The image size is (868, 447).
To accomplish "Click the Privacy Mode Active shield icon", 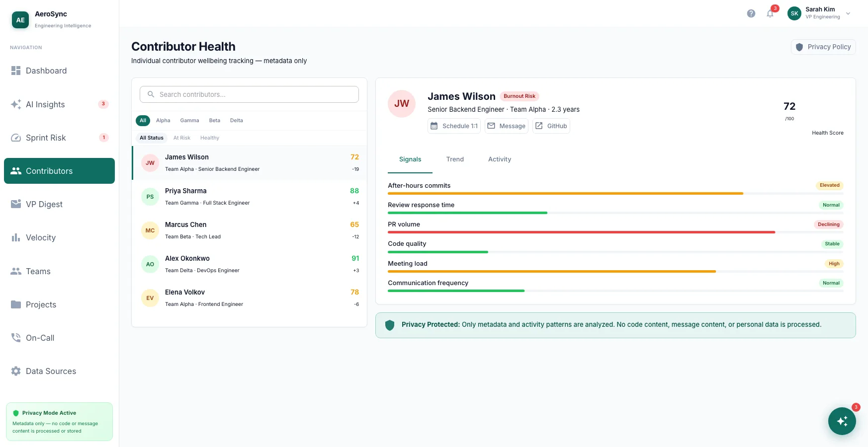I will pyautogui.click(x=16, y=413).
